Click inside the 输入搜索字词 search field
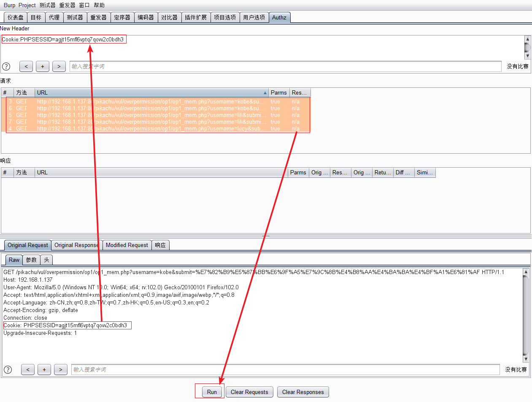 [x=169, y=66]
